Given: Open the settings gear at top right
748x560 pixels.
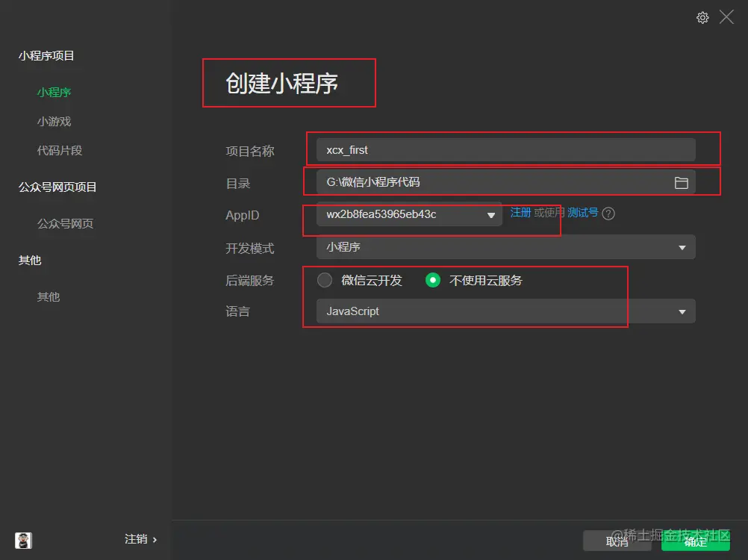Looking at the screenshot, I should tap(702, 17).
